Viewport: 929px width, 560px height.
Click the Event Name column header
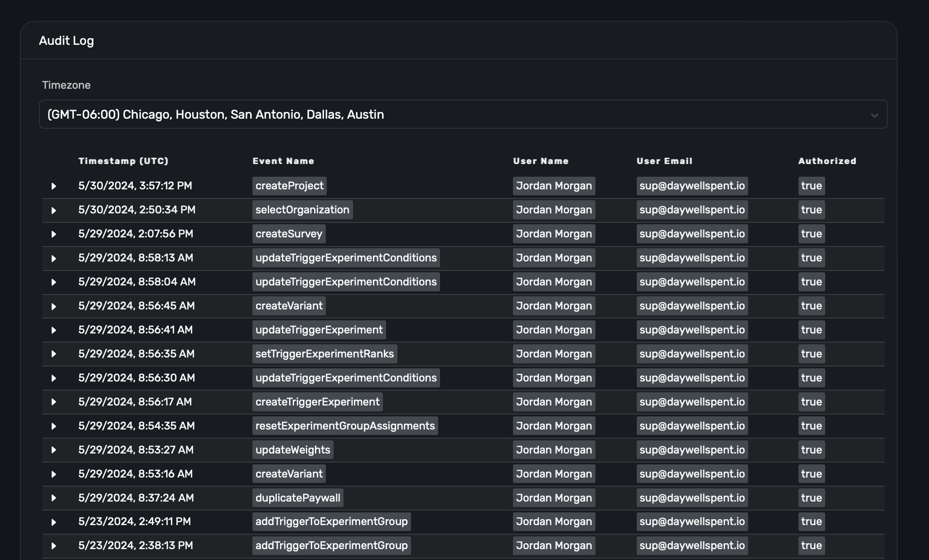click(283, 161)
